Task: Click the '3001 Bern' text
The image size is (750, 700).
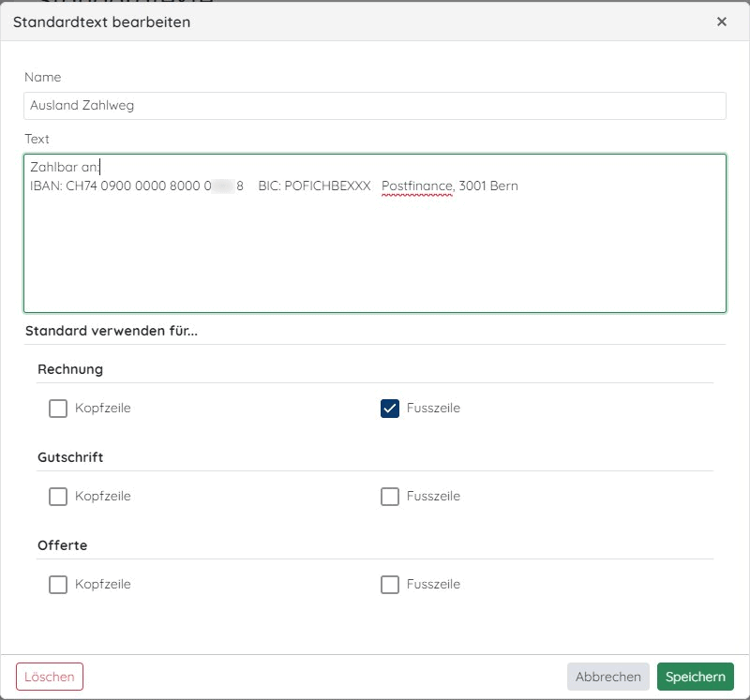Action: coord(488,186)
